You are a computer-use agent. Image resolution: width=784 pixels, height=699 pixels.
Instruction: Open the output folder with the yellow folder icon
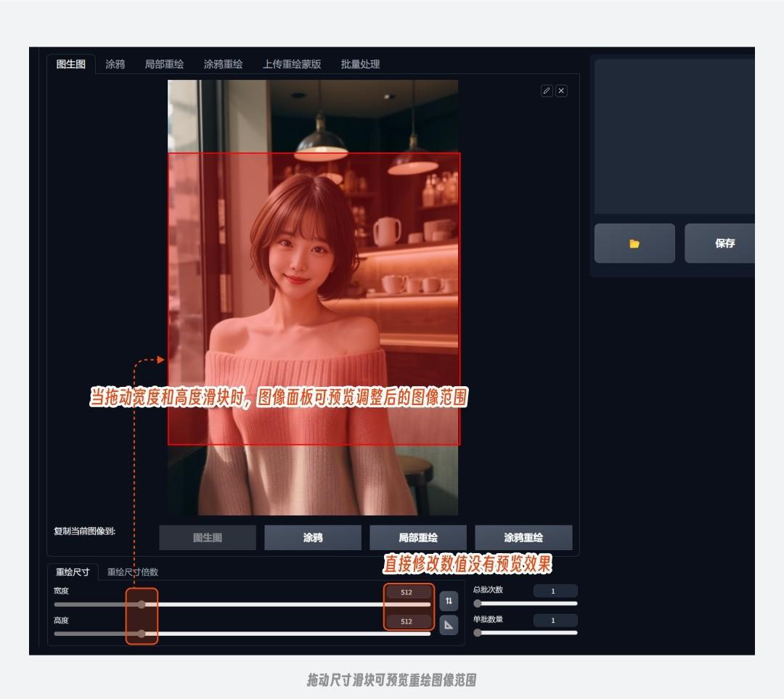(x=634, y=243)
